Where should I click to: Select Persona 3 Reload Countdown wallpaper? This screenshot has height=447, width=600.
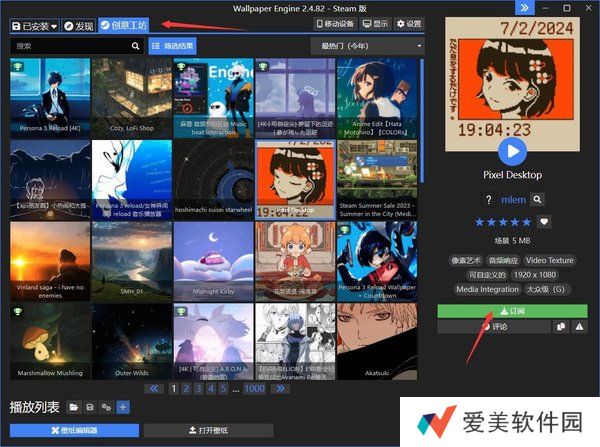(377, 262)
